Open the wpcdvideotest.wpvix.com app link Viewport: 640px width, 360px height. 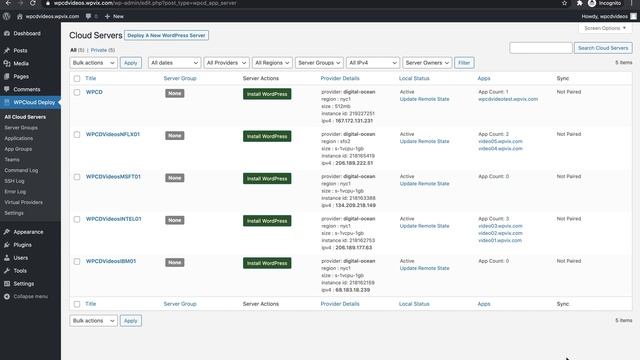(508, 99)
